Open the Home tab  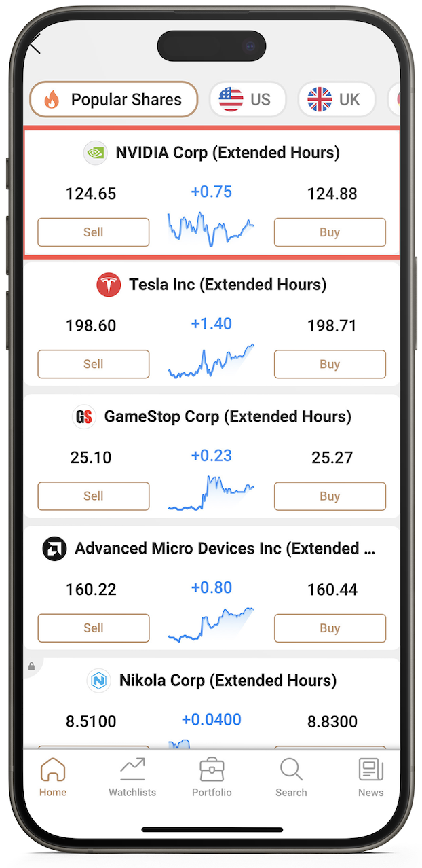52,778
